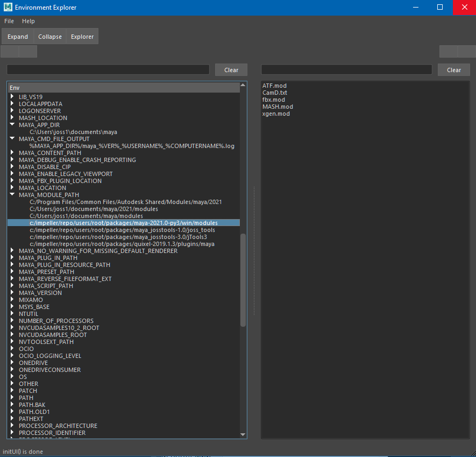The height and width of the screenshot is (457, 476).
Task: Expand the PATH variable arrow
Action: click(x=12, y=398)
